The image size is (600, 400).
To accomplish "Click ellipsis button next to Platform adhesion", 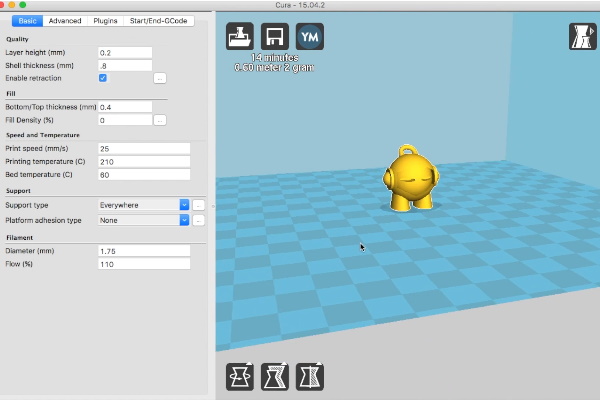I will coord(199,220).
